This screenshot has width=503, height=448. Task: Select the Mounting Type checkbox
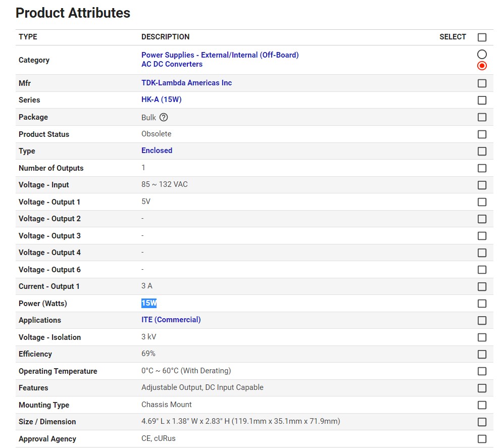(x=482, y=405)
